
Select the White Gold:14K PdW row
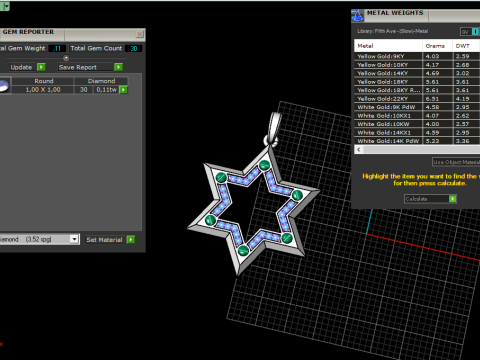coord(417,141)
